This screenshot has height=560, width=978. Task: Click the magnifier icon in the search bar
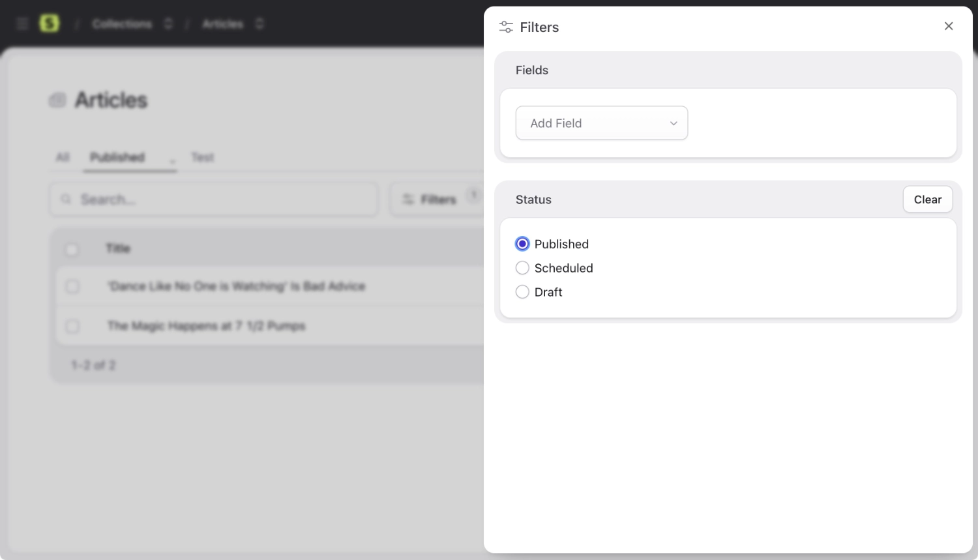click(x=66, y=199)
